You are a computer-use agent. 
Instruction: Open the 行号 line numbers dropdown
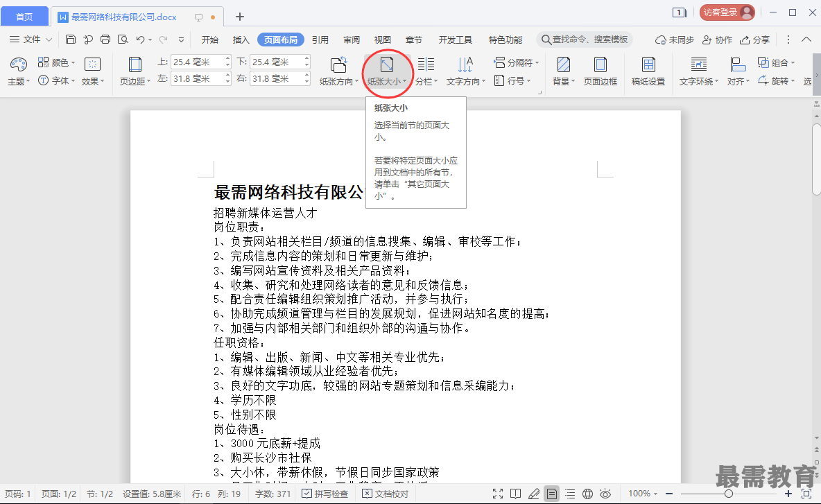click(x=512, y=80)
